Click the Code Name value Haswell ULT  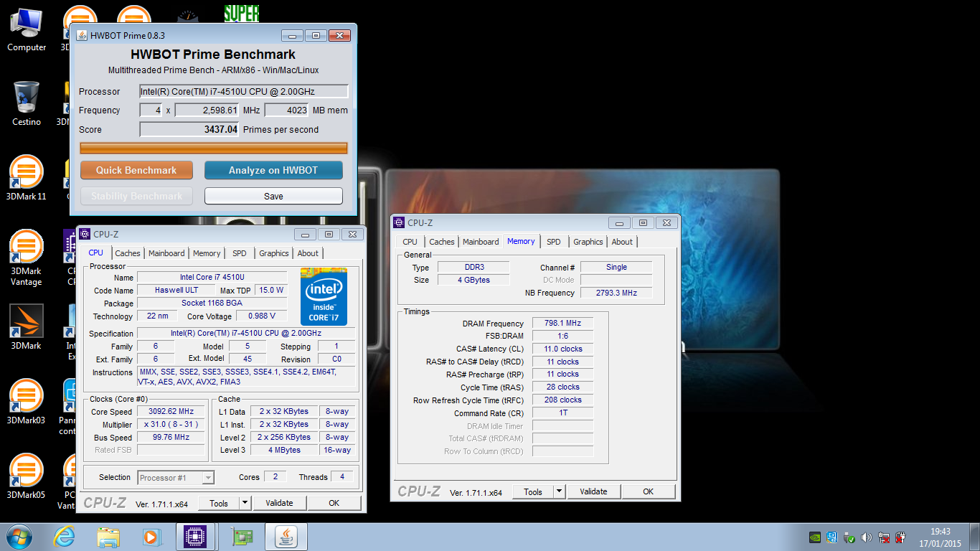[176, 290]
